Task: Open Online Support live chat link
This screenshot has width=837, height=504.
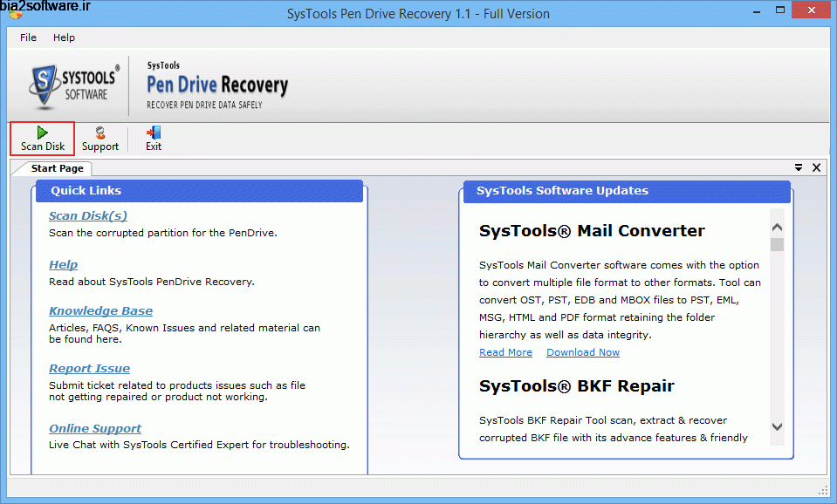Action: tap(94, 428)
